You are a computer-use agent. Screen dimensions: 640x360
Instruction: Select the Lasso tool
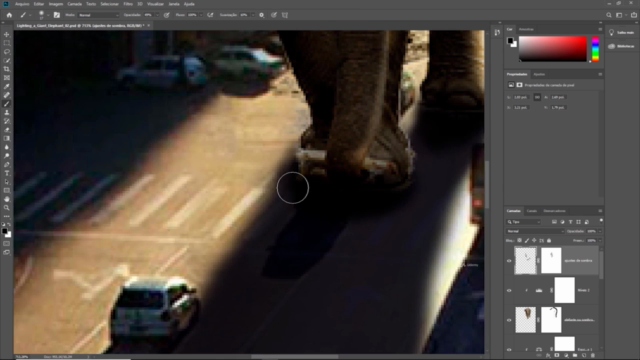point(7,52)
